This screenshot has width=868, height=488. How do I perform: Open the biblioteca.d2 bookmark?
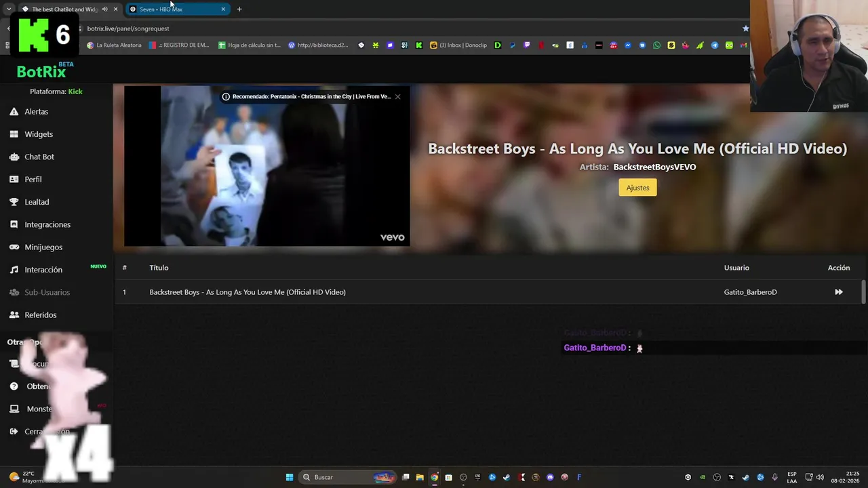point(318,45)
